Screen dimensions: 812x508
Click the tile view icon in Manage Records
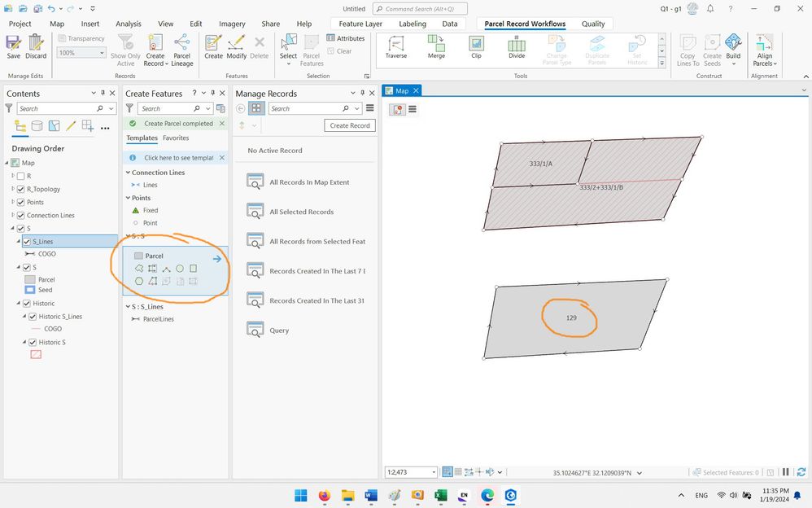256,108
